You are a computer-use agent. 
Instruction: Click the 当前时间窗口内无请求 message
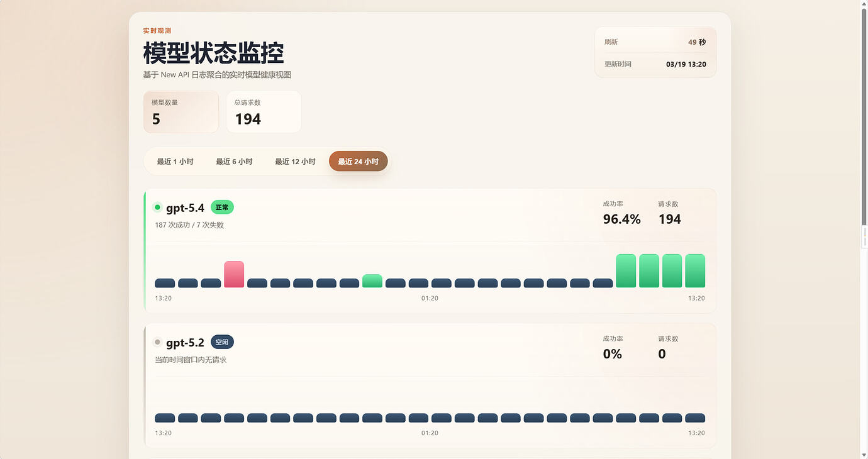click(191, 360)
